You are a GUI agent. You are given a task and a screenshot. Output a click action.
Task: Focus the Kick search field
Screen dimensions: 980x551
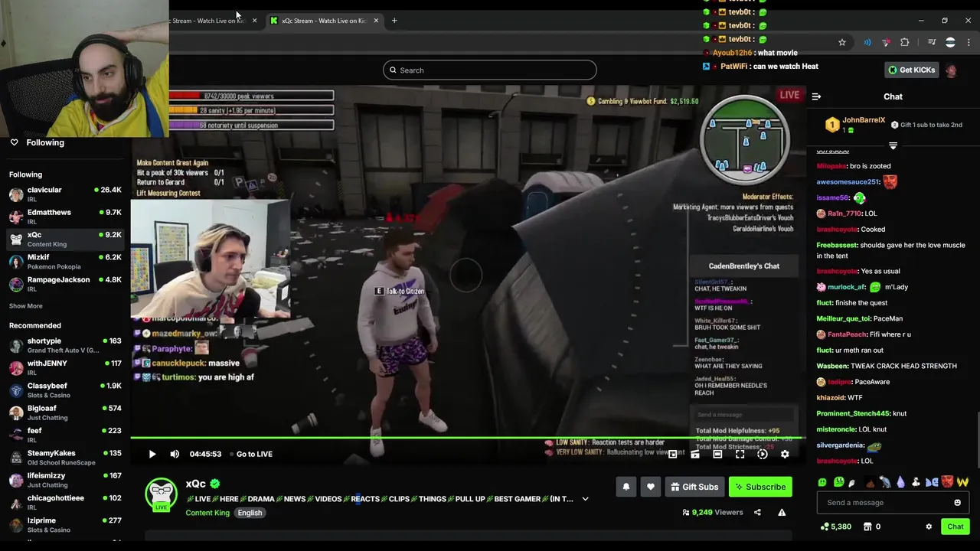490,70
